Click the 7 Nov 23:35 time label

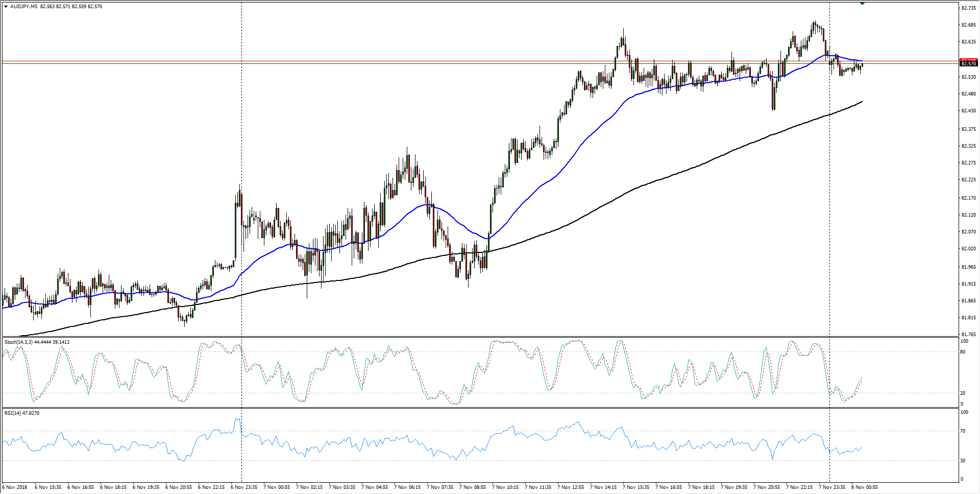tap(832, 487)
